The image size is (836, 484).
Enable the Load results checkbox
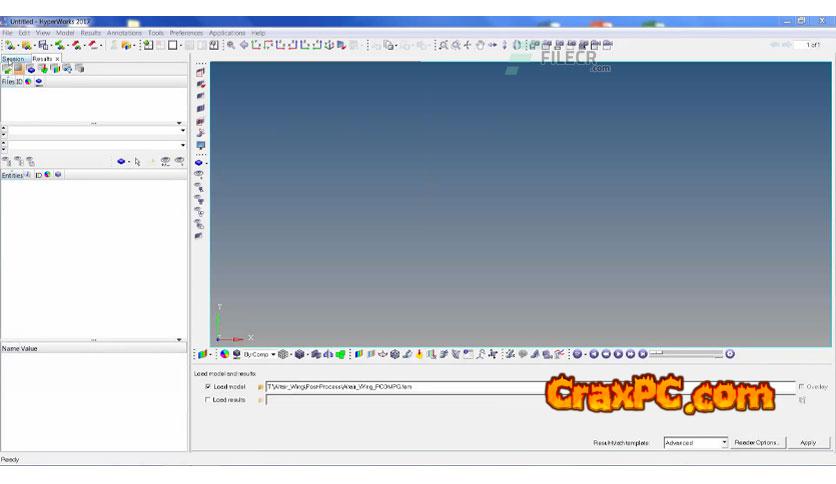pyautogui.click(x=208, y=400)
